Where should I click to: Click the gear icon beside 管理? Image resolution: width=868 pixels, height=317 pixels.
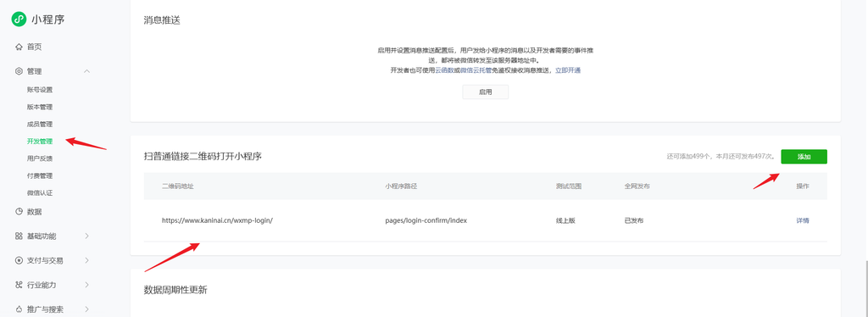coord(19,71)
